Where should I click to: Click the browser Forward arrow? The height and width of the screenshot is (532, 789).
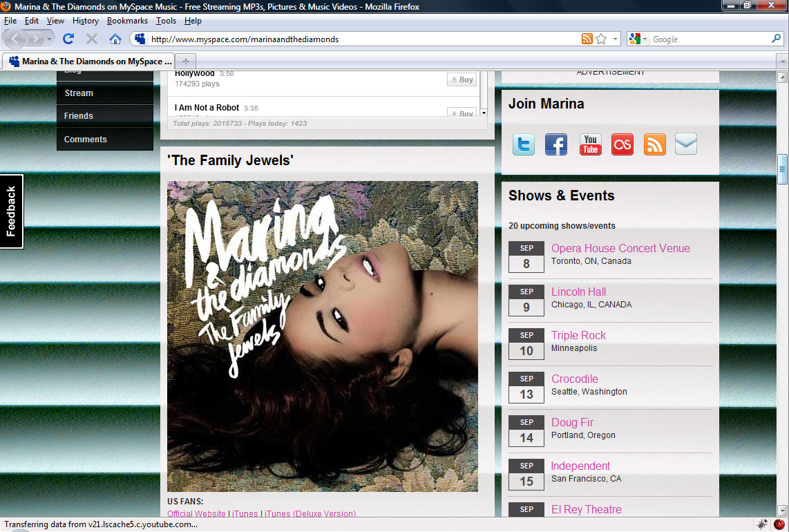(x=35, y=39)
